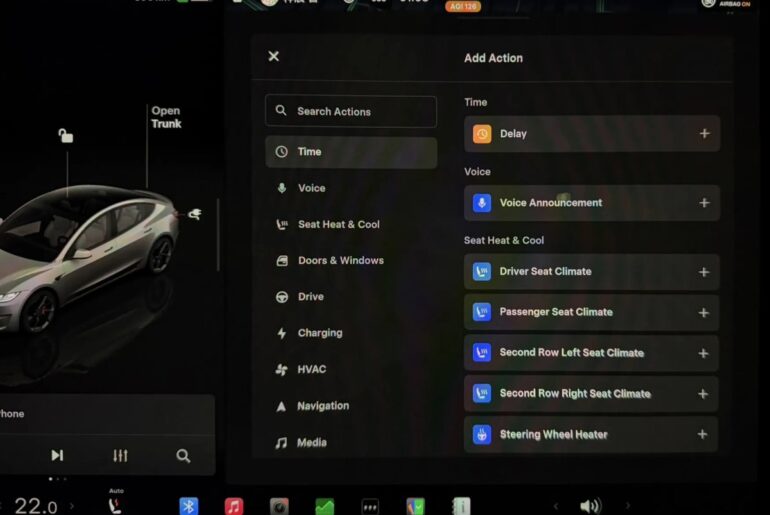Select the Charging category
The height and width of the screenshot is (515, 770).
351,333
